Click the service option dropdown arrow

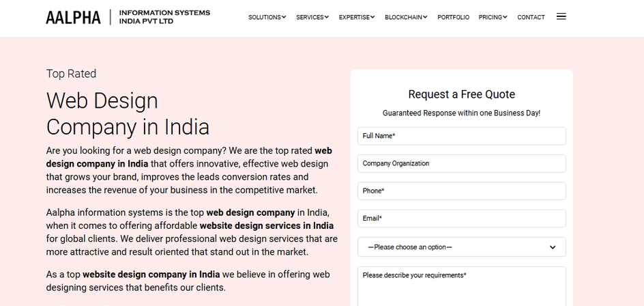point(553,247)
